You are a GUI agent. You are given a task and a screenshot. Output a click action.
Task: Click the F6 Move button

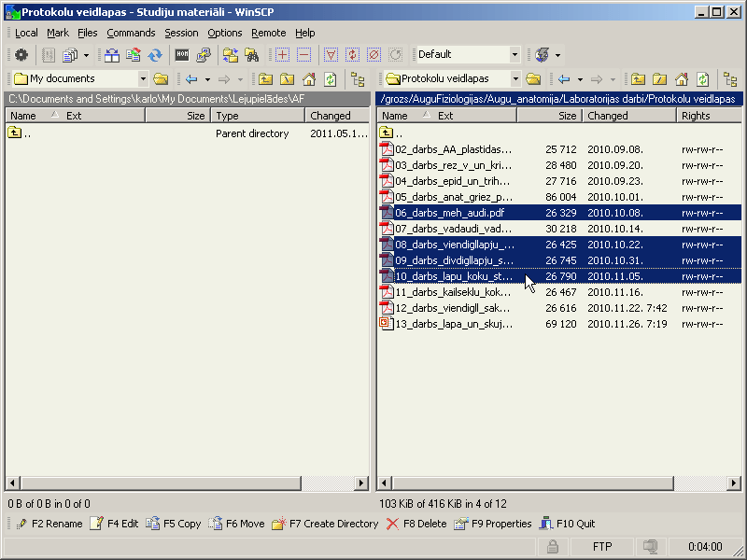(236, 524)
